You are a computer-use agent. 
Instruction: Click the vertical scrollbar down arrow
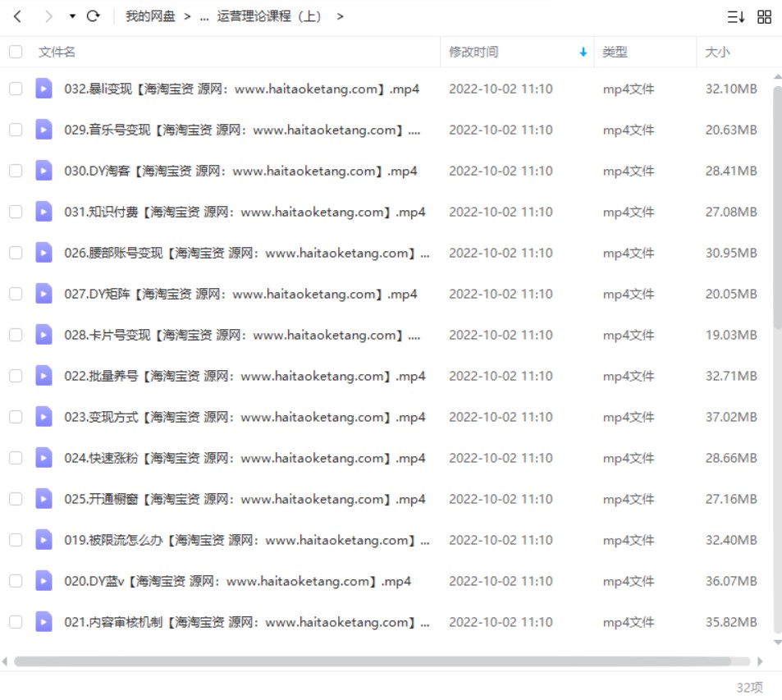coord(778,643)
